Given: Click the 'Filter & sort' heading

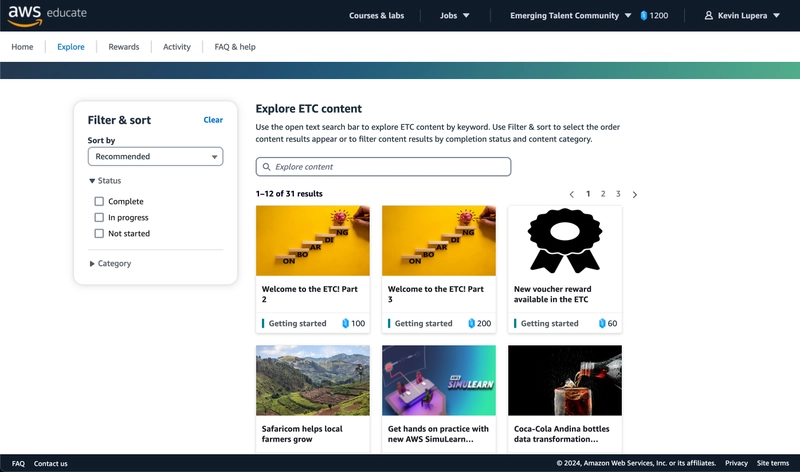Looking at the screenshot, I should (x=119, y=120).
